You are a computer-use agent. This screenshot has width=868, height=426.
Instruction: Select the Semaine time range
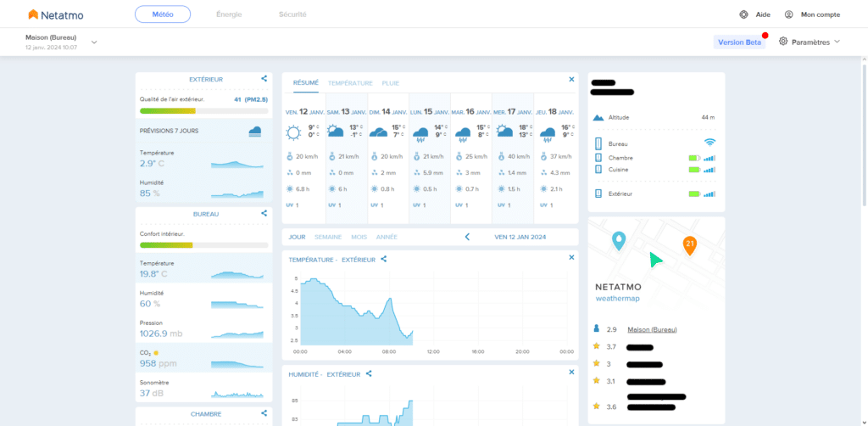pyautogui.click(x=328, y=237)
